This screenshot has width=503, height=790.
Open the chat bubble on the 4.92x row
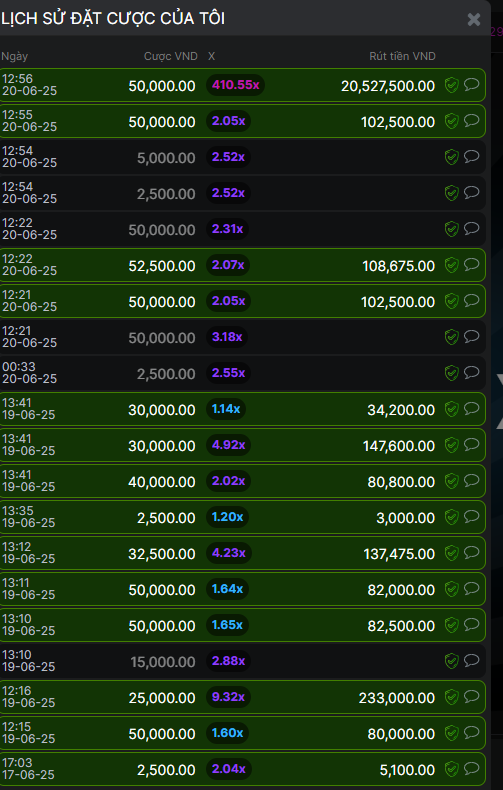(471, 444)
